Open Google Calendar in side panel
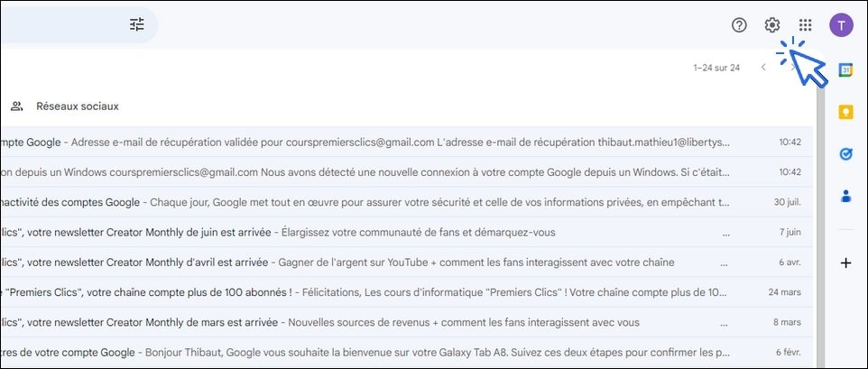Viewport: 868px width, 369px height. [x=845, y=70]
